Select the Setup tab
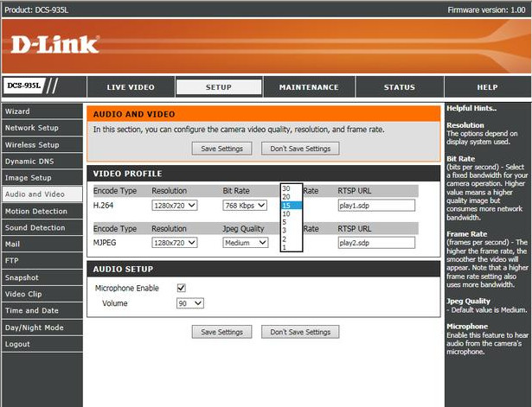Viewport: 532px width, 407px height. pos(219,87)
